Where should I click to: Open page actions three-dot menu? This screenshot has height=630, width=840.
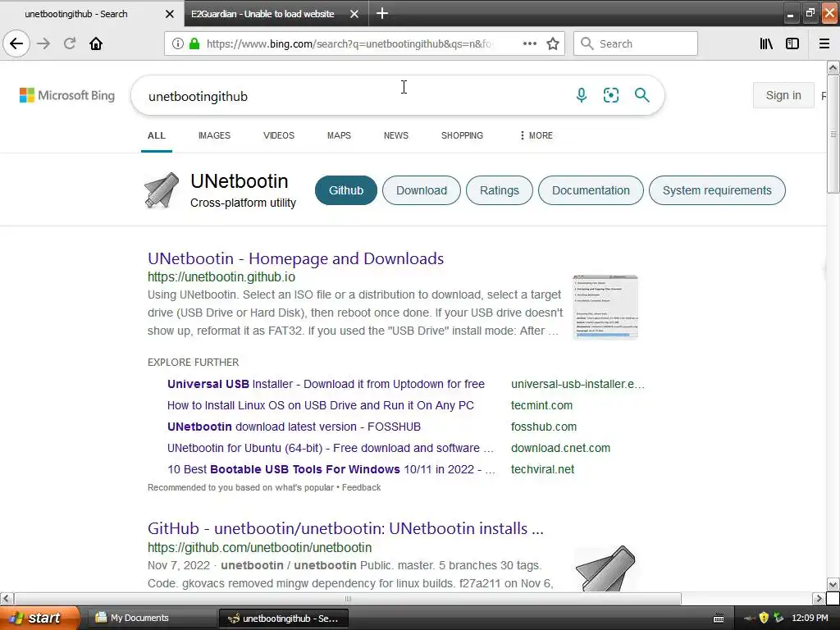529,43
